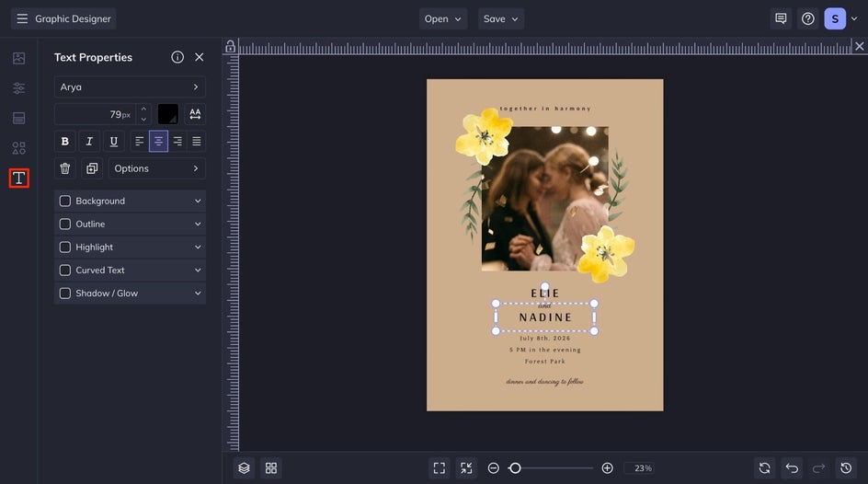Screen dimensions: 868x484
Task: Enable the Highlight checkbox
Action: pyautogui.click(x=64, y=247)
